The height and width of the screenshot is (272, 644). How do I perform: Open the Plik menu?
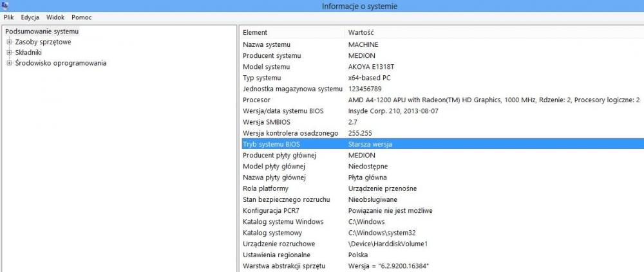(9, 17)
